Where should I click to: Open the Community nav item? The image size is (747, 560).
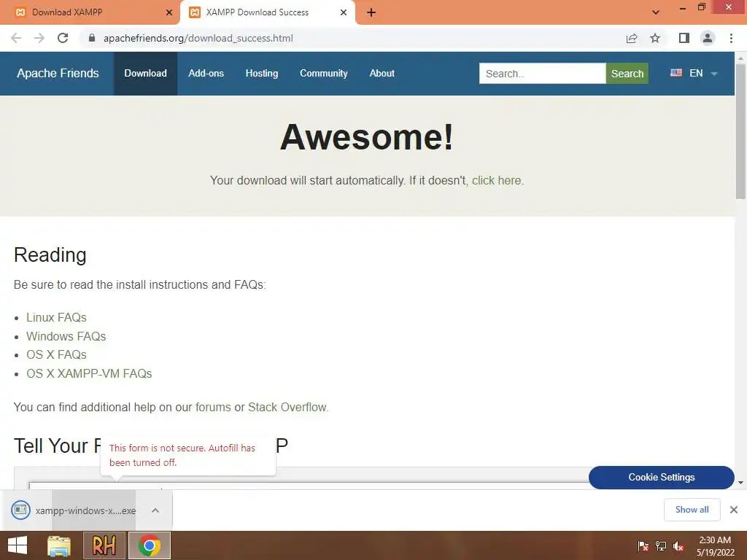point(323,74)
